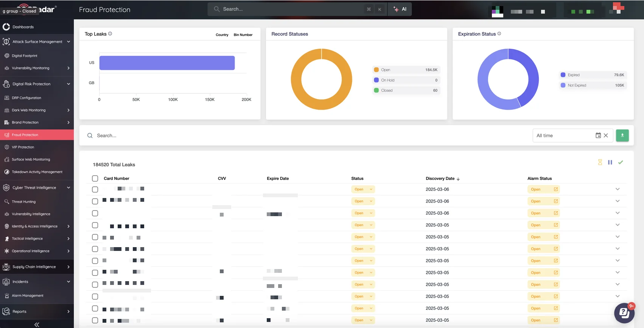644x328 pixels.
Task: Click the Top Leaks info icon
Action: click(x=110, y=34)
